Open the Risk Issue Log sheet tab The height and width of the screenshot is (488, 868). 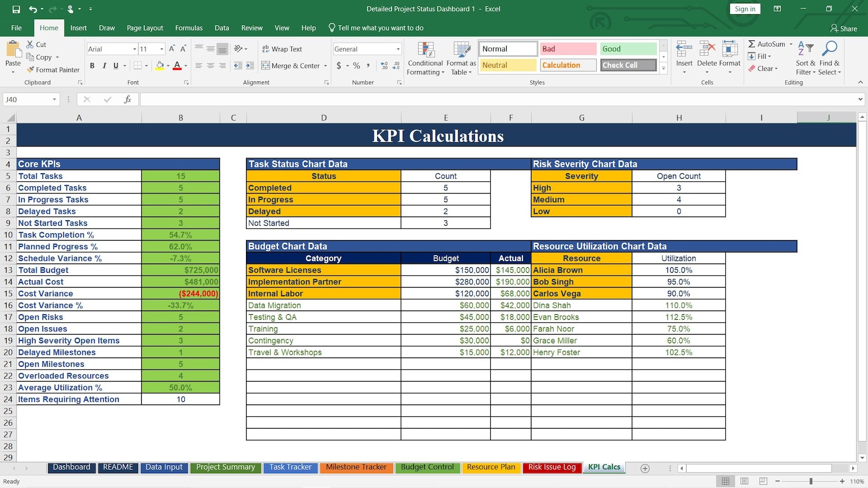(552, 467)
